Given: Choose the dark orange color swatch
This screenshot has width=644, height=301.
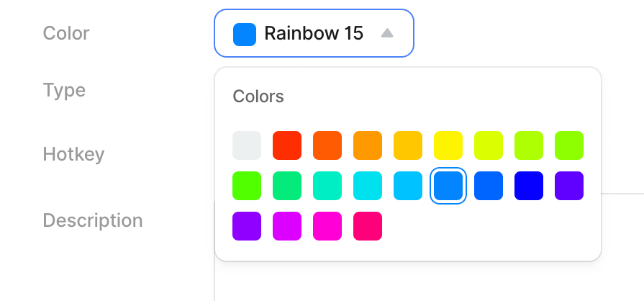Looking at the screenshot, I should 327,145.
